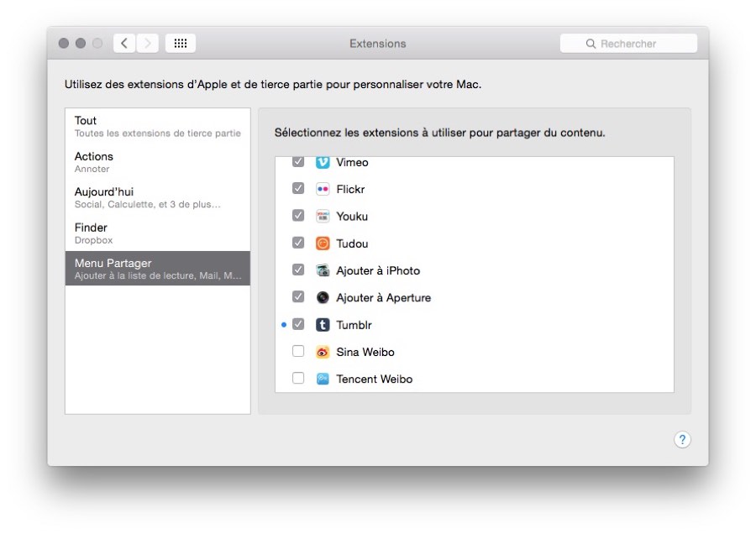Click the Ajouter à iPhoto label

378,270
